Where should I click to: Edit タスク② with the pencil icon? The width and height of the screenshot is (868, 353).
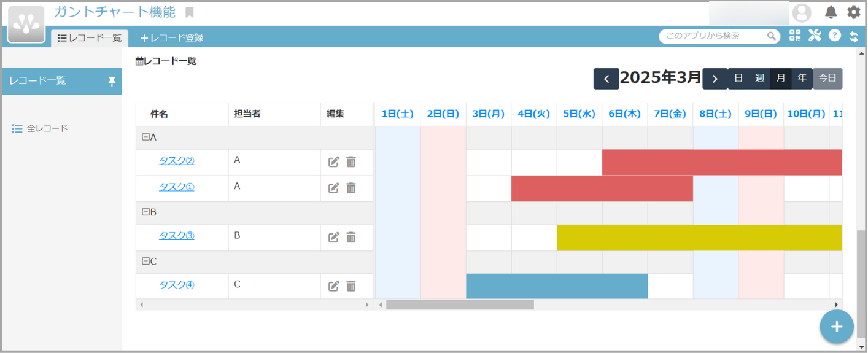point(333,162)
